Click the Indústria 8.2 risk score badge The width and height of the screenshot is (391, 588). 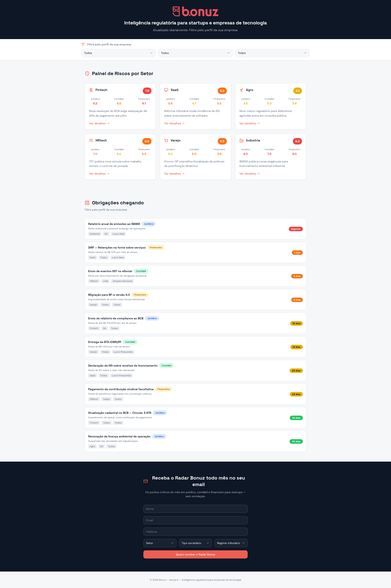pyautogui.click(x=297, y=141)
